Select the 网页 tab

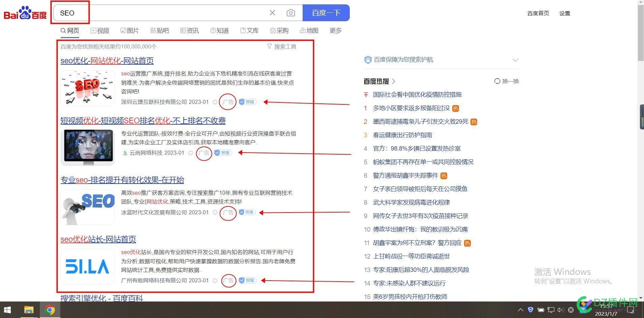[x=70, y=31]
